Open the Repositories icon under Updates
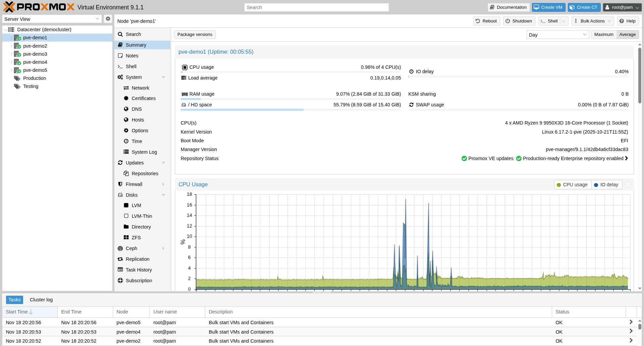 point(126,174)
